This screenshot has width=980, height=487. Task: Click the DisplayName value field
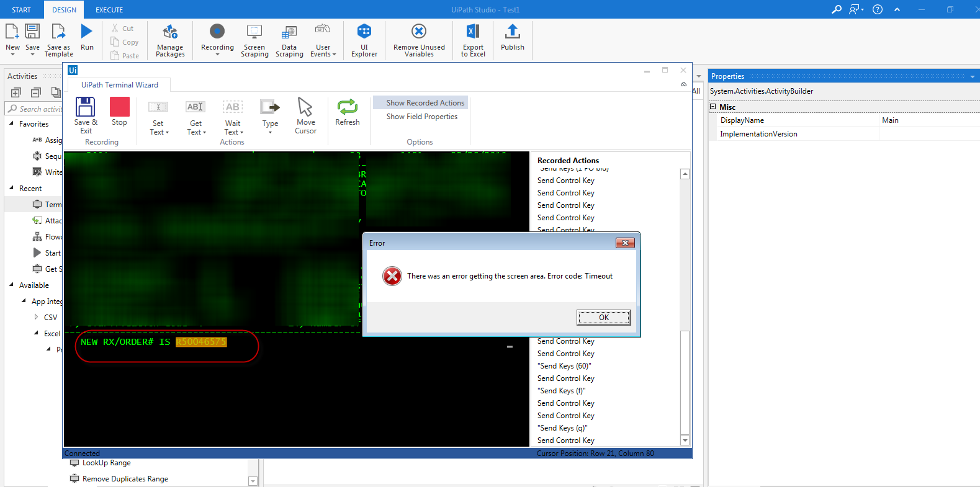pos(929,120)
